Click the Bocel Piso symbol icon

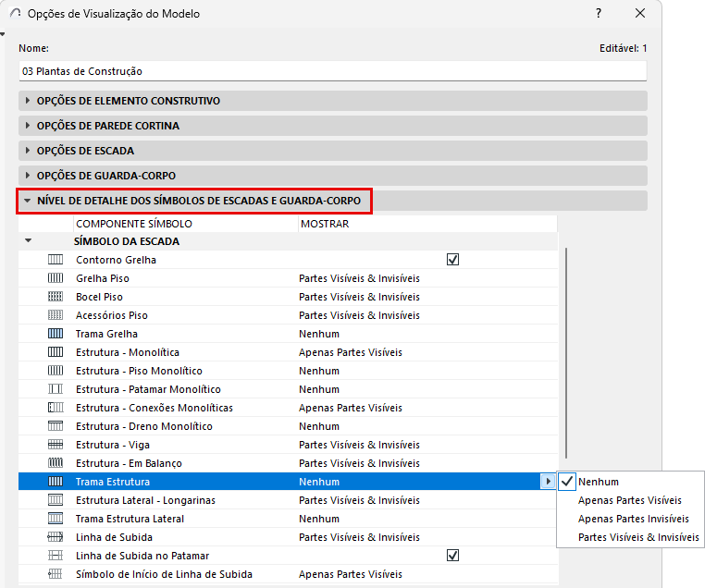pos(56,297)
